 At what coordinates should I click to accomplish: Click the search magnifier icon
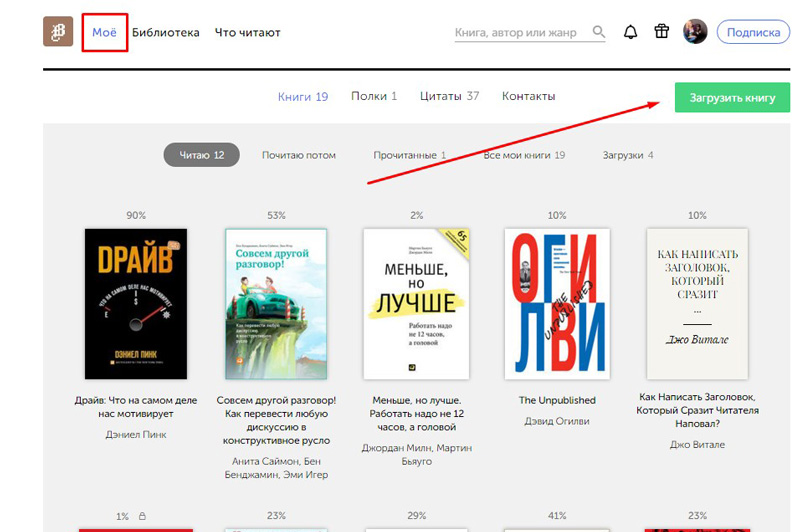(x=598, y=32)
